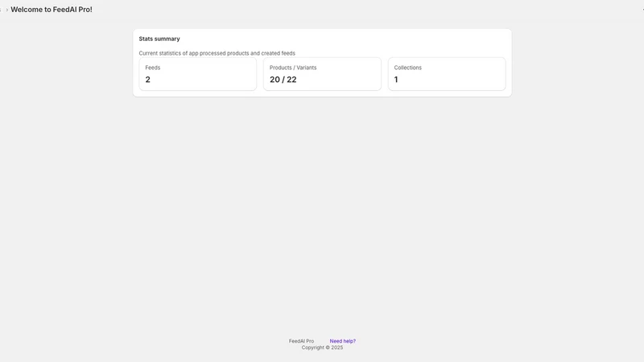This screenshot has height=362, width=644.
Task: Click the Products / Variants stat card
Action: pyautogui.click(x=322, y=74)
